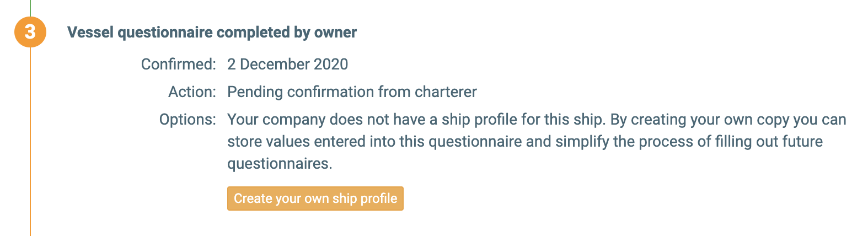Click the orange timeline line below step 3
Image resolution: width=868 pixels, height=236 pixels.
pyautogui.click(x=30, y=138)
